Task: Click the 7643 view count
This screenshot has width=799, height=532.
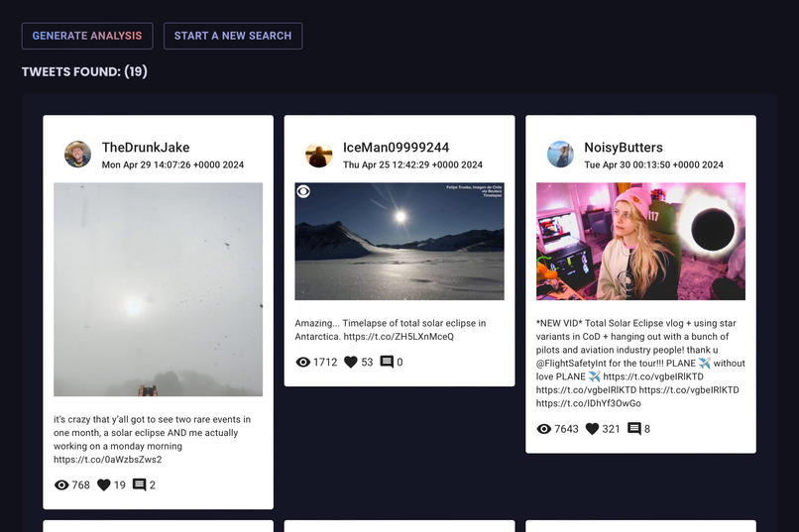Action: (566, 429)
